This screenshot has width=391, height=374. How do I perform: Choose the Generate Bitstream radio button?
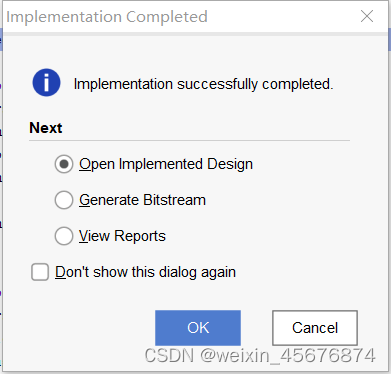coord(64,200)
